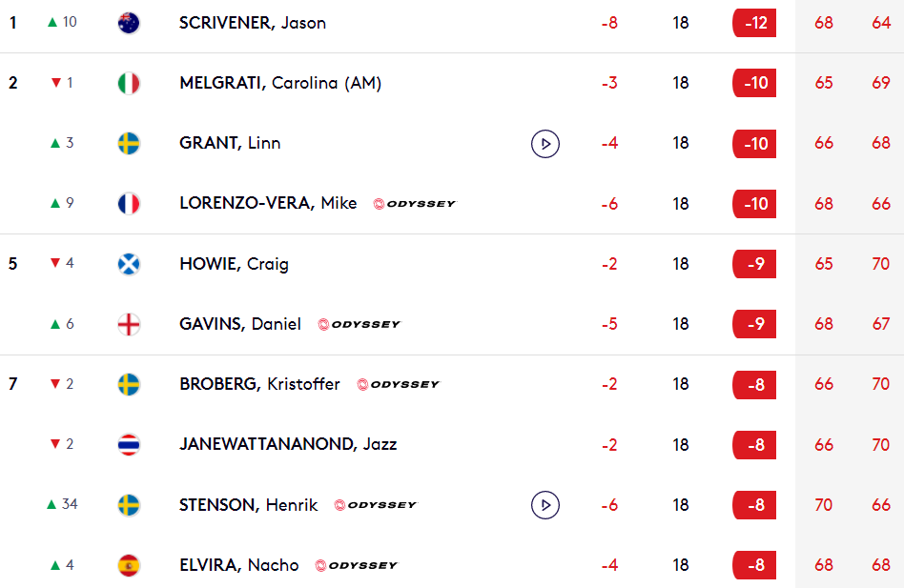
Task: Click the England flag beside Gavins
Action: click(129, 324)
